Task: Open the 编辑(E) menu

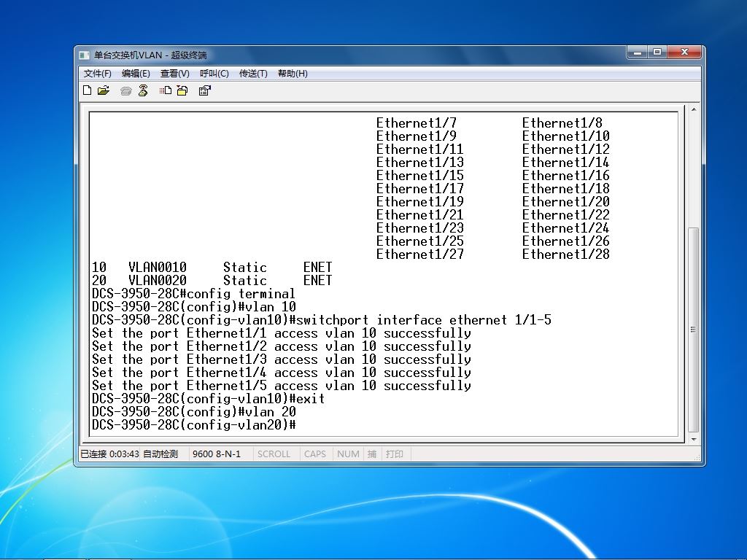Action: pyautogui.click(x=136, y=74)
